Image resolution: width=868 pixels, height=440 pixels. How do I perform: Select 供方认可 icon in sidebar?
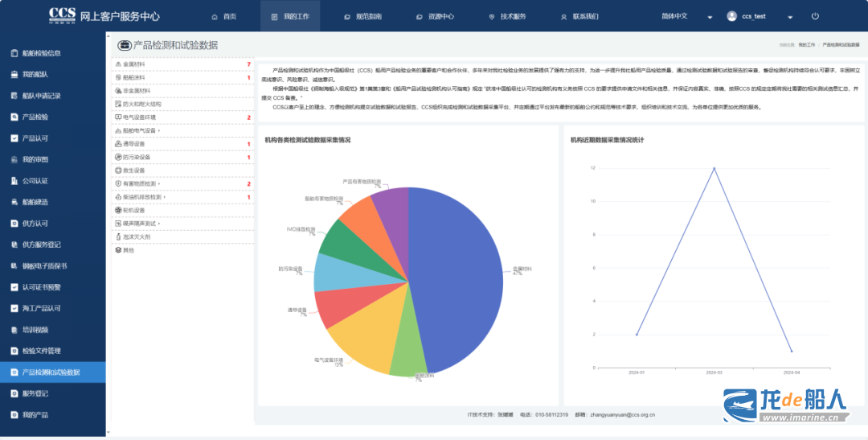[14, 224]
